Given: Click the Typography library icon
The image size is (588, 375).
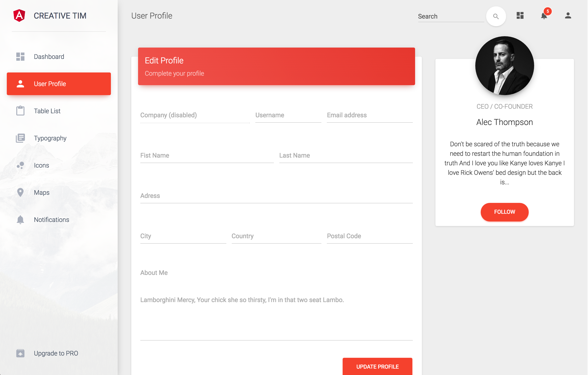Looking at the screenshot, I should click(x=20, y=138).
